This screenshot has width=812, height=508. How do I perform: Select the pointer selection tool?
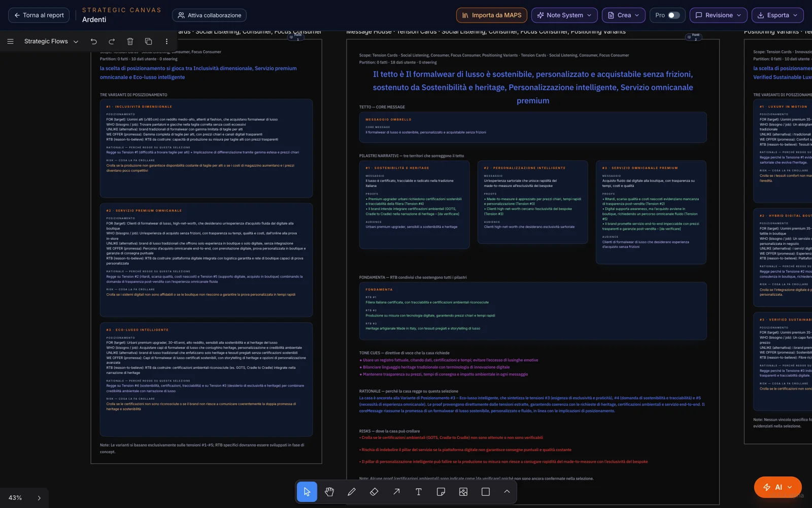click(307, 492)
